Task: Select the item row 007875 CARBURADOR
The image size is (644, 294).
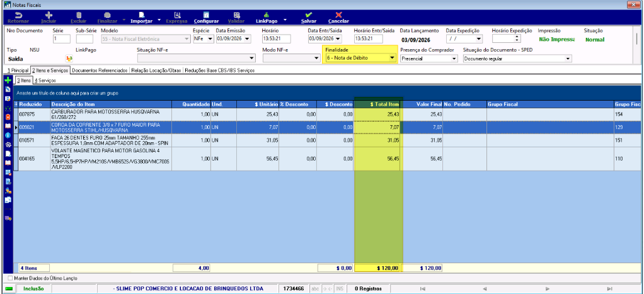Action: pos(328,114)
